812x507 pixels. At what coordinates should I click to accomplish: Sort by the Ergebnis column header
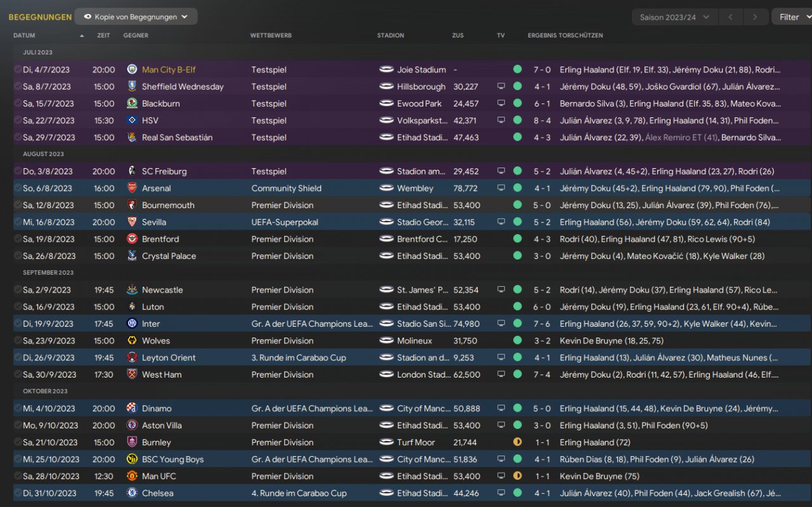click(x=542, y=36)
